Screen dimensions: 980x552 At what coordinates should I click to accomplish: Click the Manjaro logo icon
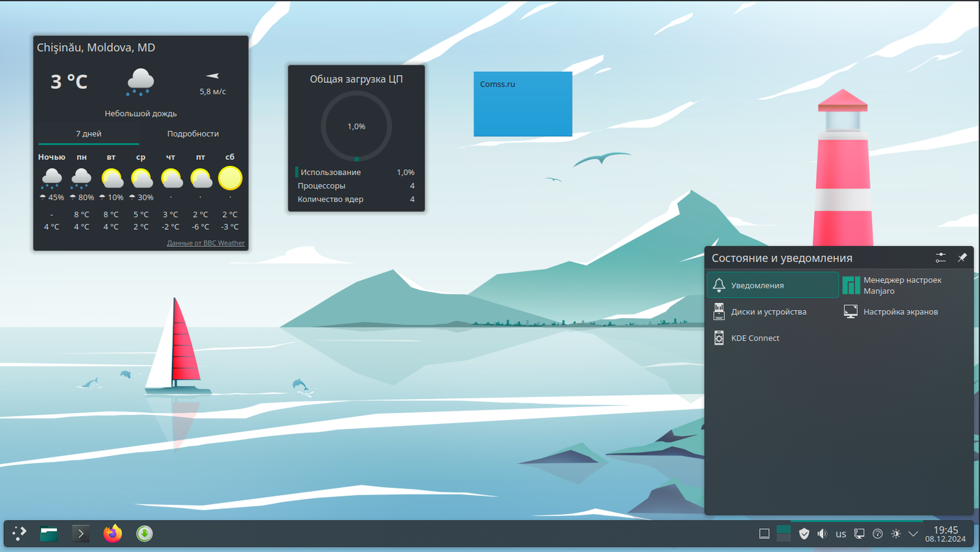[851, 285]
